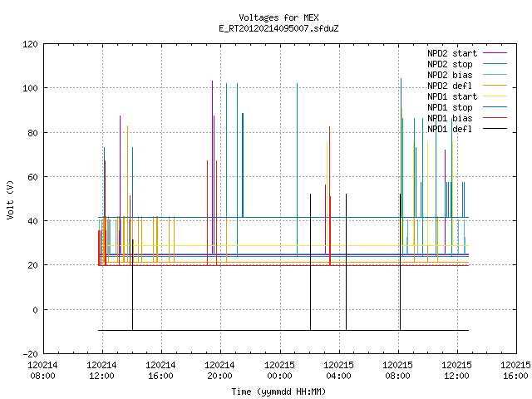The width and height of the screenshot is (532, 399).
Task: Click the 120215 08:00 x-axis tick label
Action: pyautogui.click(x=397, y=371)
